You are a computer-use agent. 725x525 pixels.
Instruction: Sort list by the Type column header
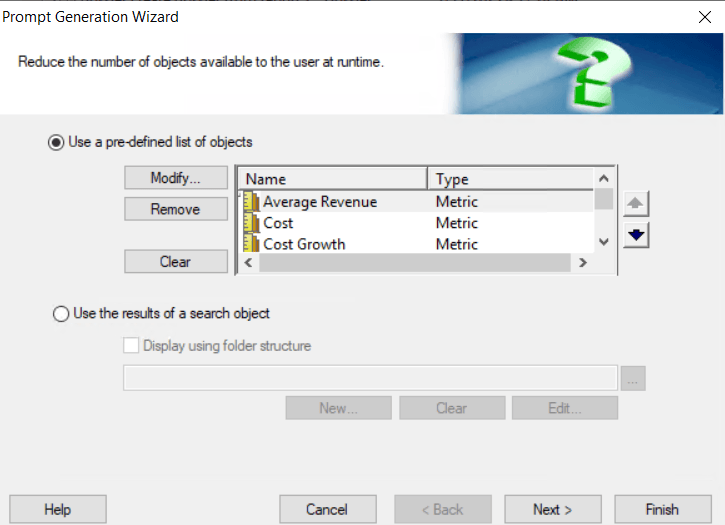click(510, 179)
